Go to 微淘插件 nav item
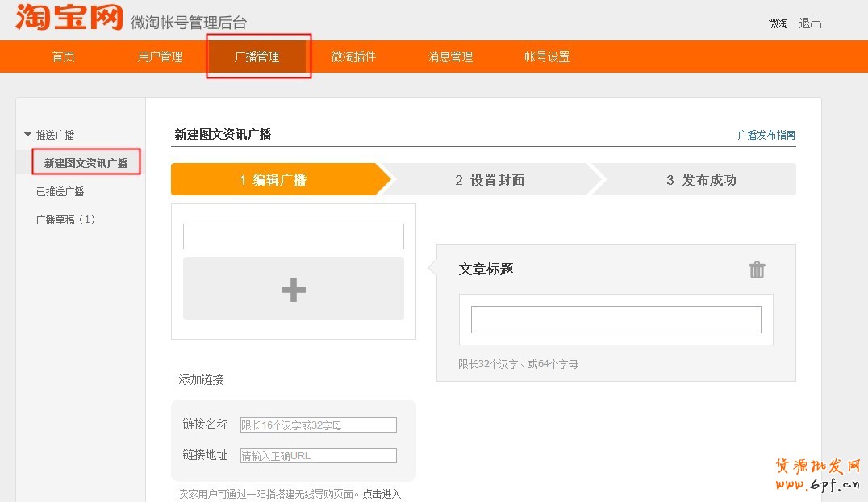The image size is (868, 502). [353, 56]
